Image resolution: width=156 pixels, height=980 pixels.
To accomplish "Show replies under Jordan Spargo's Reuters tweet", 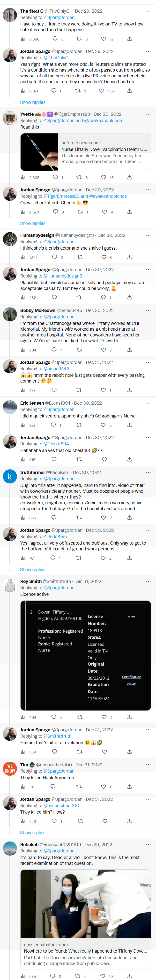I will 33,102.
